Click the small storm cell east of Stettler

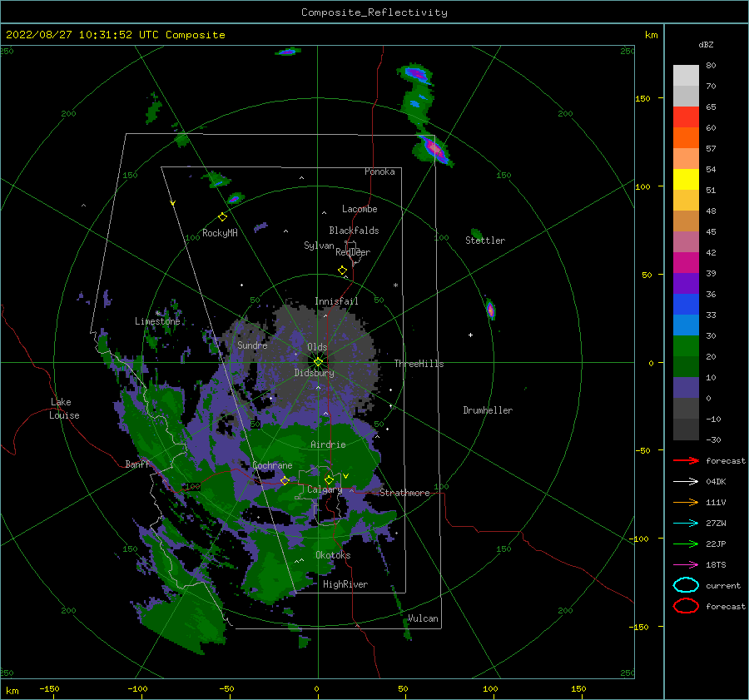coord(490,309)
